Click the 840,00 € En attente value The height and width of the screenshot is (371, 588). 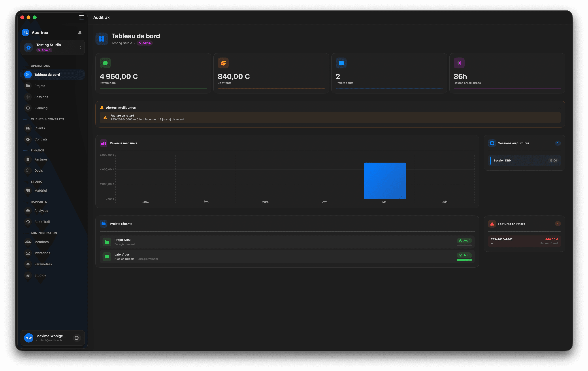point(234,76)
